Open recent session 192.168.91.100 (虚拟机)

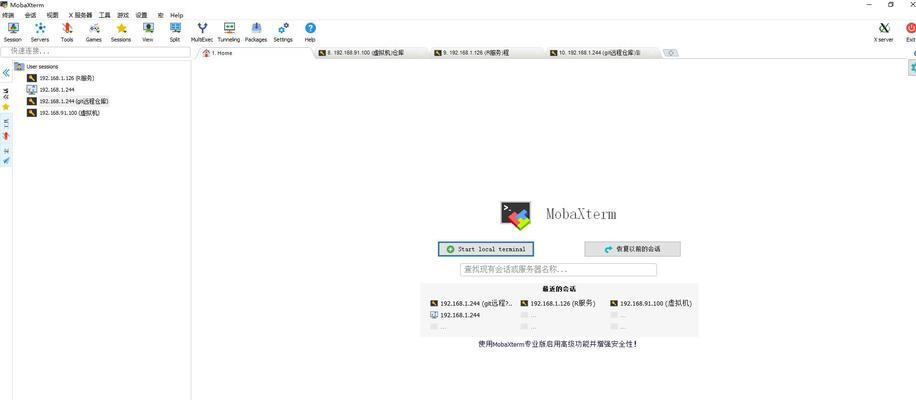click(651, 304)
